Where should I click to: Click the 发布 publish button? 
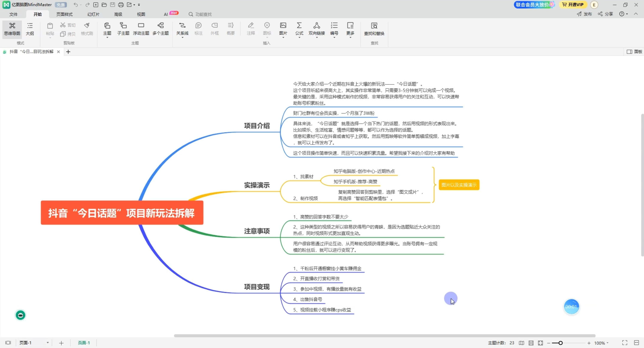point(584,14)
